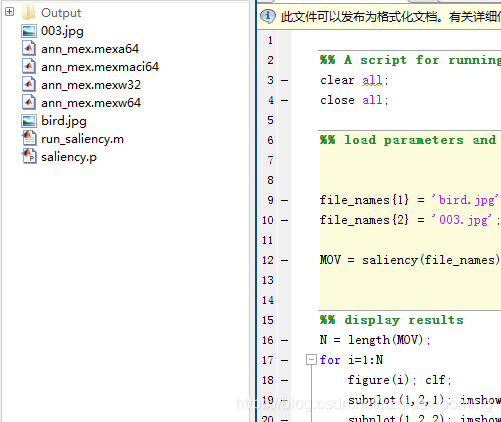The image size is (501, 422).
Task: Click 'figure(i); clf;' code on line 18
Action: (399, 380)
